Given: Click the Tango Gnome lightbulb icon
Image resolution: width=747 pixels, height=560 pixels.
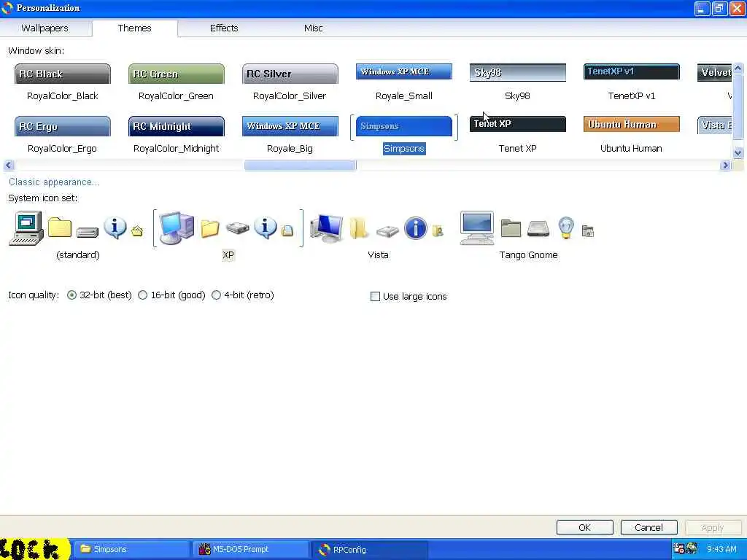Looking at the screenshot, I should 566,227.
